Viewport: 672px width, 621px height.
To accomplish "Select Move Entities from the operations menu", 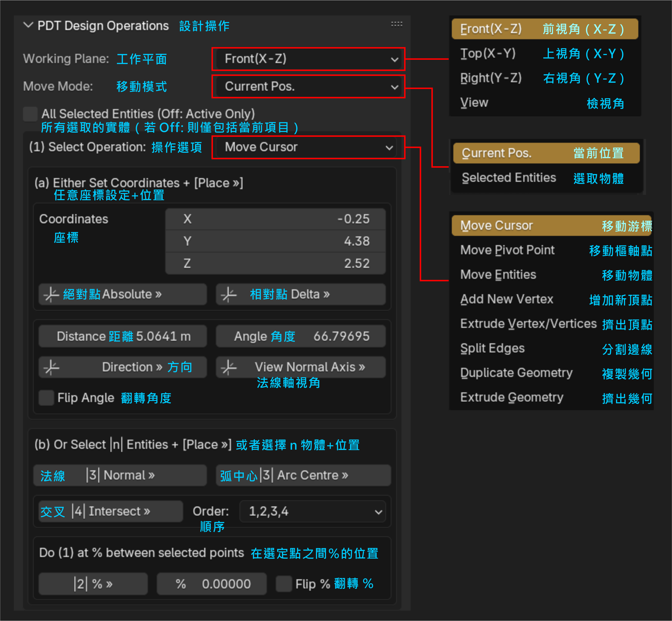I will (x=498, y=275).
